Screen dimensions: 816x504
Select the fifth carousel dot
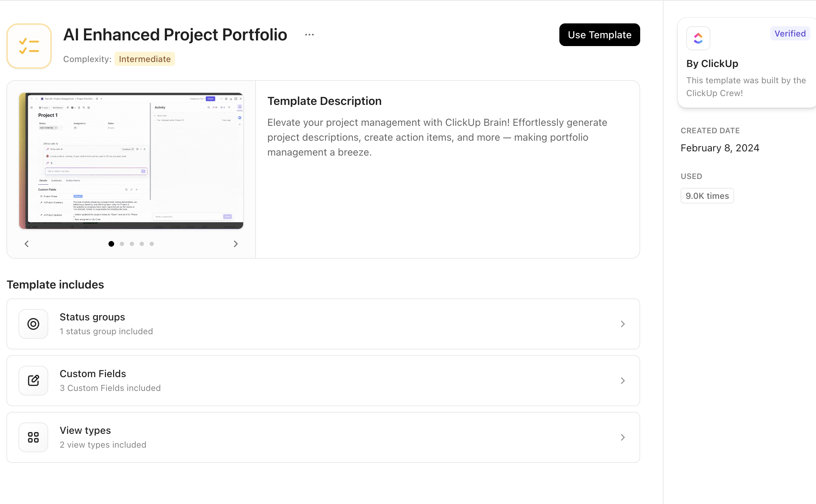(x=152, y=244)
